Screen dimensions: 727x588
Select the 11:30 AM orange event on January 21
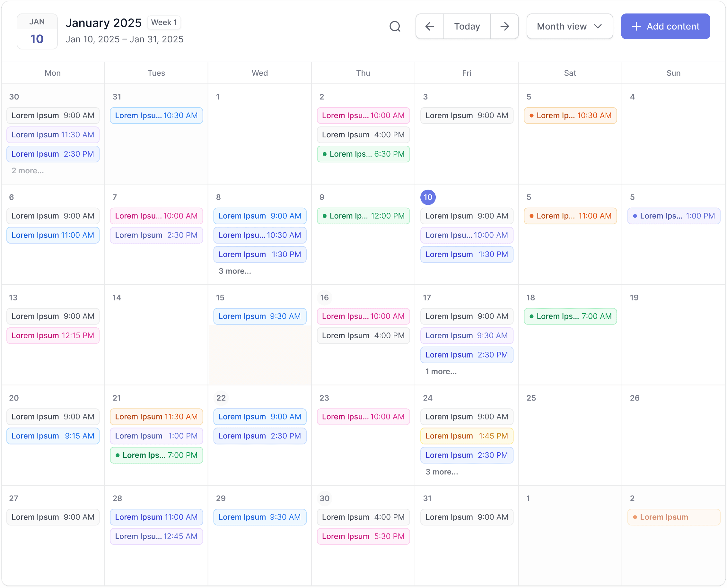tap(156, 417)
